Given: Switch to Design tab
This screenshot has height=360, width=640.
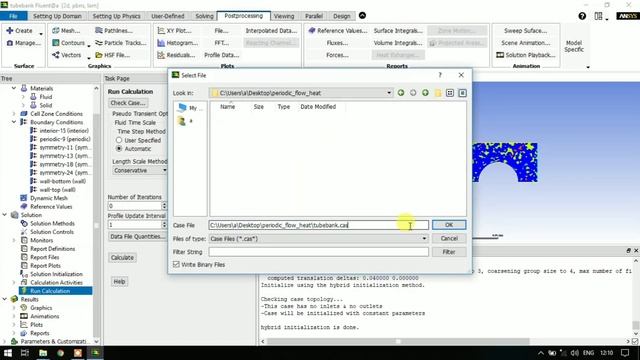Looking at the screenshot, I should pos(342,16).
